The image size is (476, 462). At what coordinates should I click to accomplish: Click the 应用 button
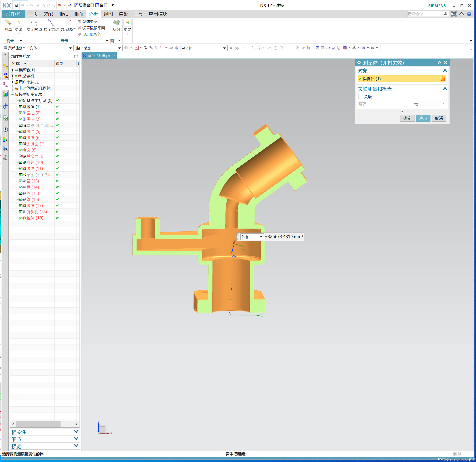pyautogui.click(x=423, y=118)
